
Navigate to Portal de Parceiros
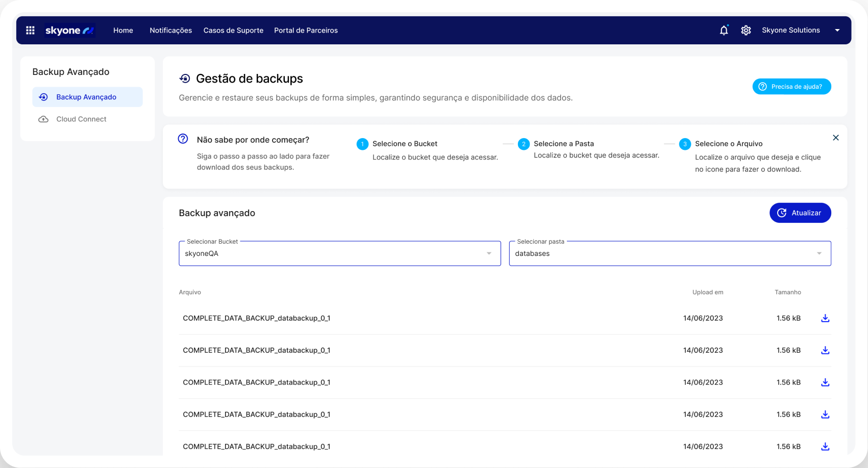(x=306, y=31)
